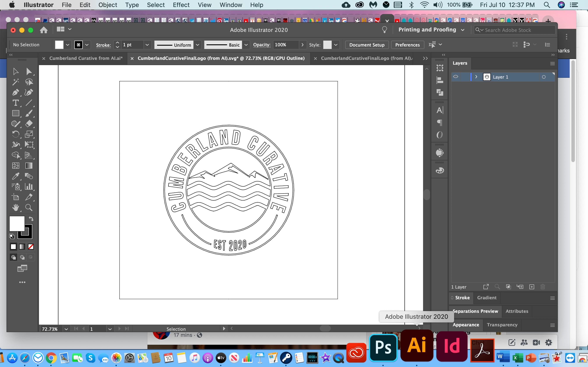This screenshot has height=367, width=588.
Task: Select the Hand tool
Action: 16,208
